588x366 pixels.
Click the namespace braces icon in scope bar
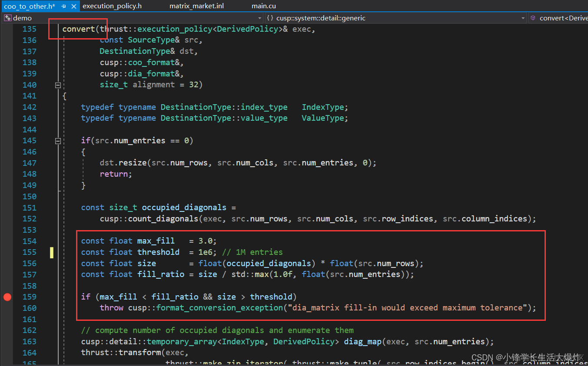[270, 18]
